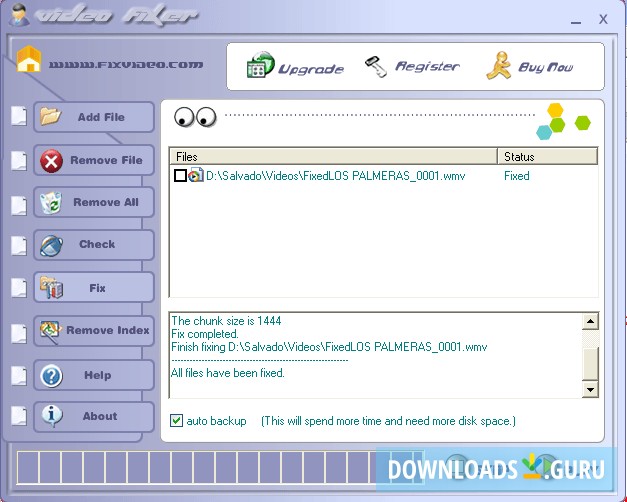Click the Buy Now running figure icon
The image size is (627, 502).
[498, 65]
